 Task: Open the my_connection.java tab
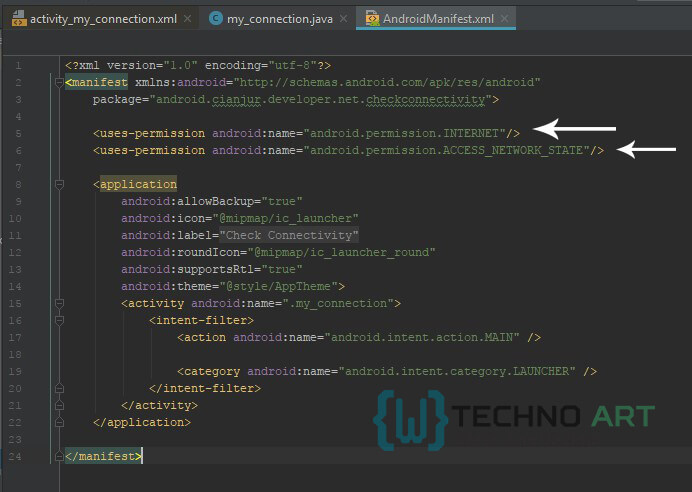click(279, 19)
